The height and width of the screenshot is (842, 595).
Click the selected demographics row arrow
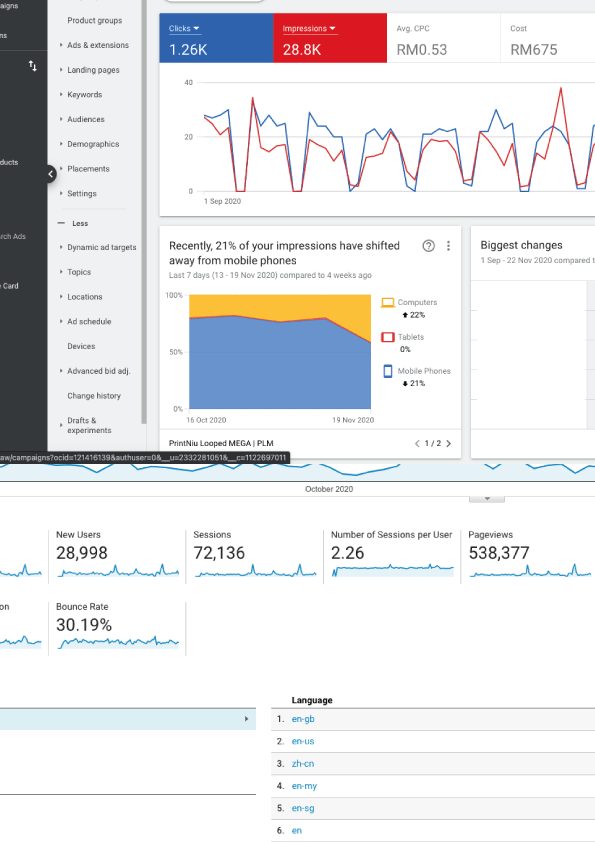pyautogui.click(x=246, y=719)
